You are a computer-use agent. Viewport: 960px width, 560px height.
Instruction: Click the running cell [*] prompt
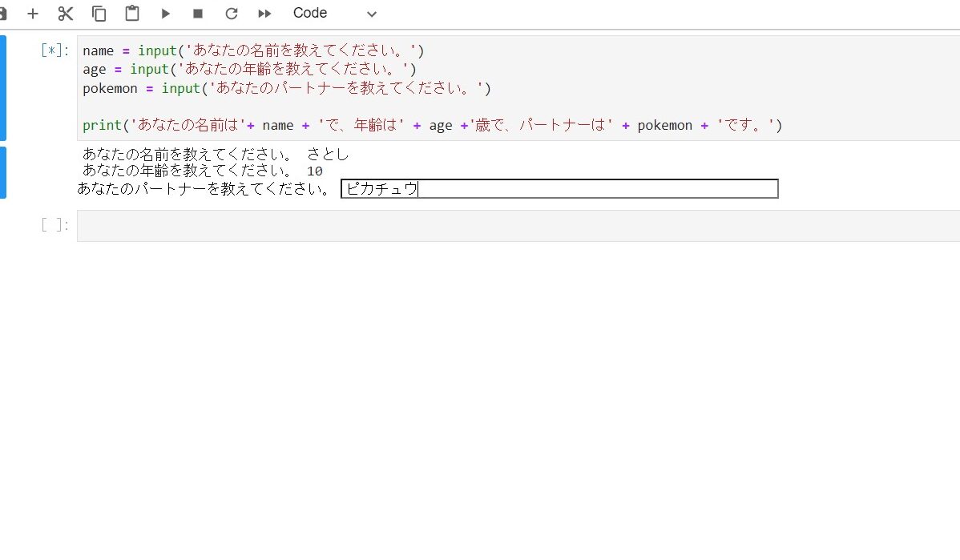click(55, 50)
